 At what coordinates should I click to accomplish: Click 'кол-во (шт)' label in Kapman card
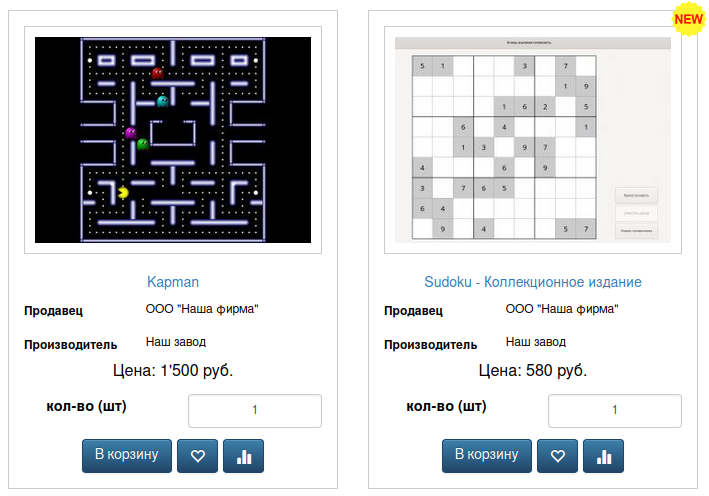coord(86,406)
